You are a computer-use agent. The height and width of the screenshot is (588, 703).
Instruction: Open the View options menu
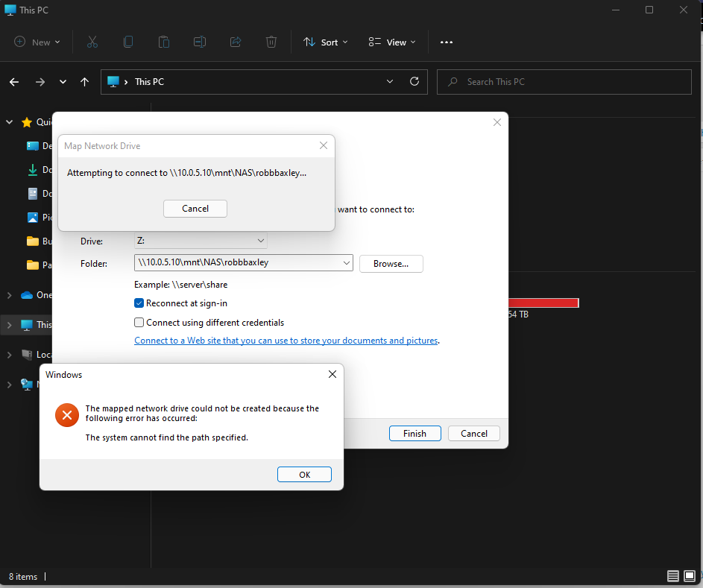click(392, 42)
